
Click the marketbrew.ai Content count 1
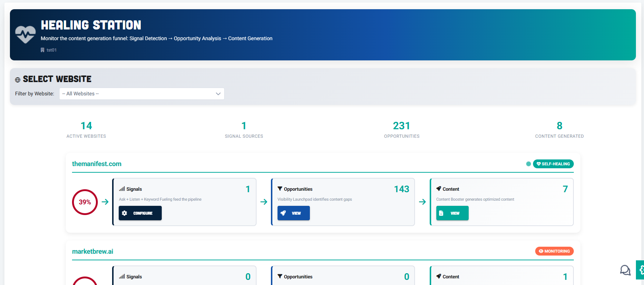click(x=565, y=277)
